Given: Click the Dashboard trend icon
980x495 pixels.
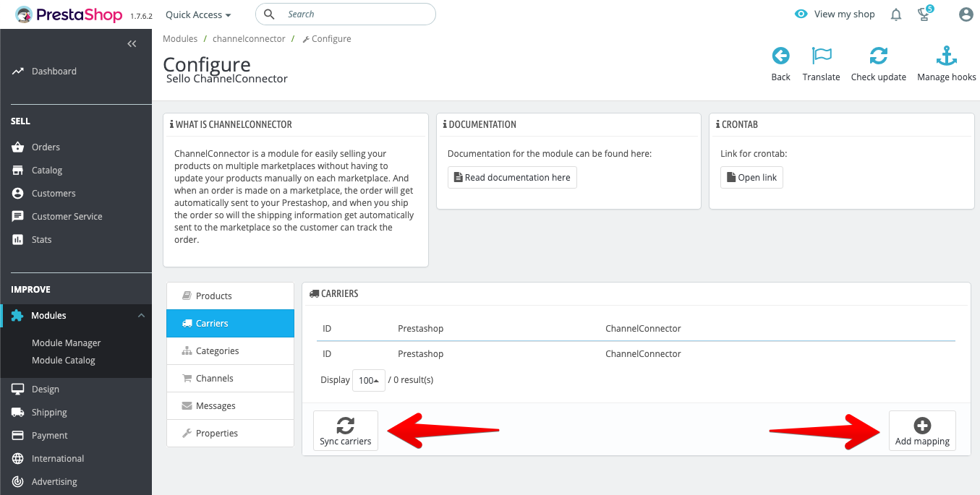Looking at the screenshot, I should click(17, 72).
